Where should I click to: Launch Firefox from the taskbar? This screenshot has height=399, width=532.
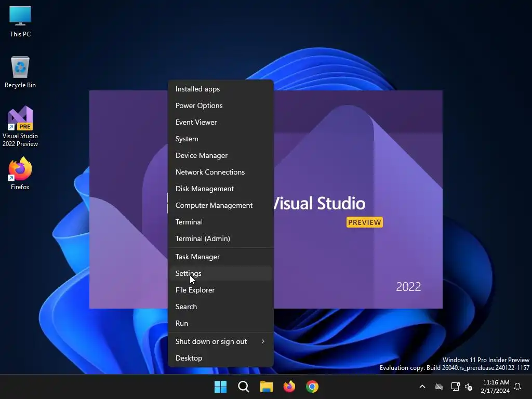pyautogui.click(x=289, y=387)
